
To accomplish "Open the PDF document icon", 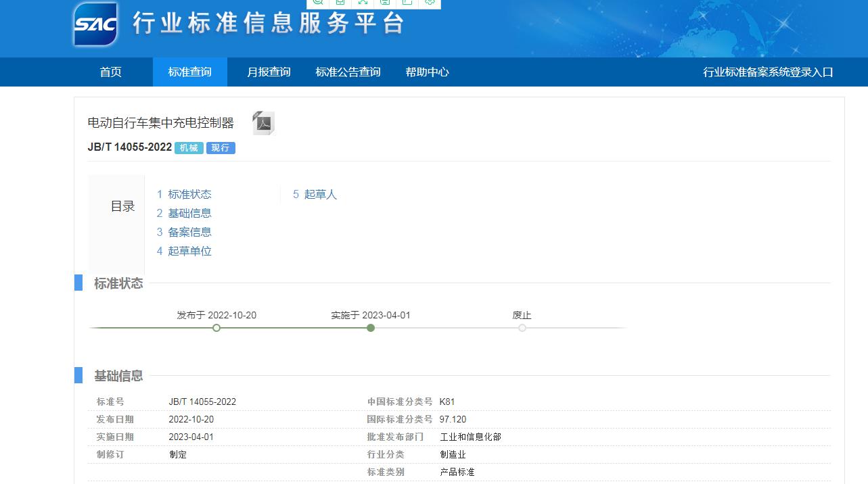I will tap(263, 123).
